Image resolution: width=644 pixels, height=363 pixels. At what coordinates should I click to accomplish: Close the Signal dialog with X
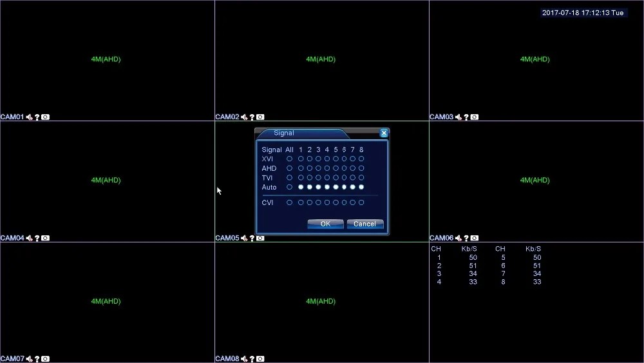pyautogui.click(x=384, y=133)
